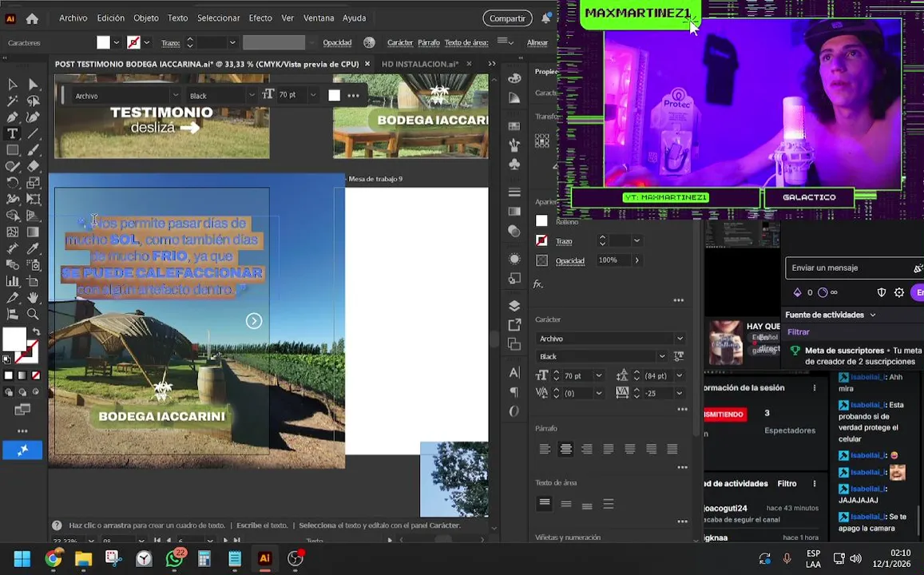Click Trazo swatch in Apariencia panel
The image size is (924, 575).
(541, 240)
